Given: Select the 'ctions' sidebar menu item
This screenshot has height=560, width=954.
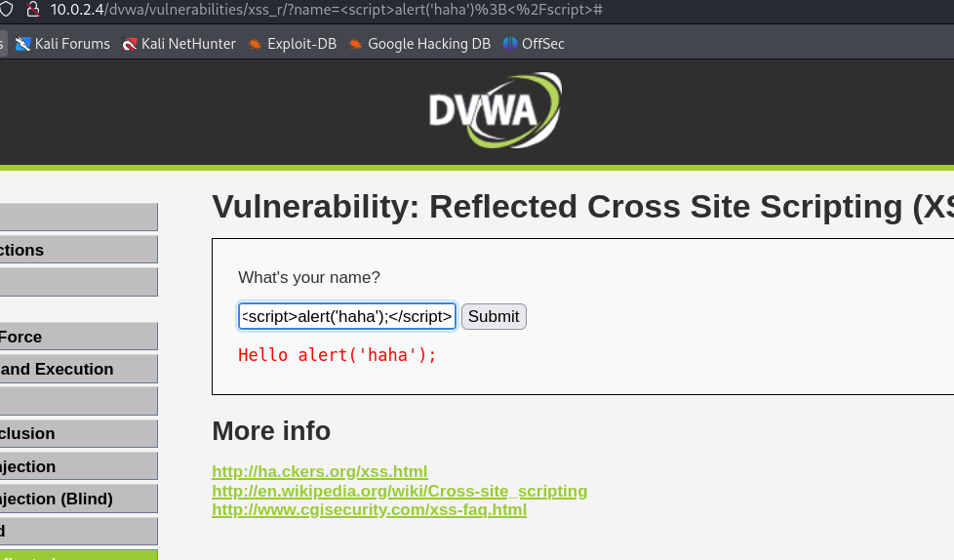Looking at the screenshot, I should click(78, 250).
